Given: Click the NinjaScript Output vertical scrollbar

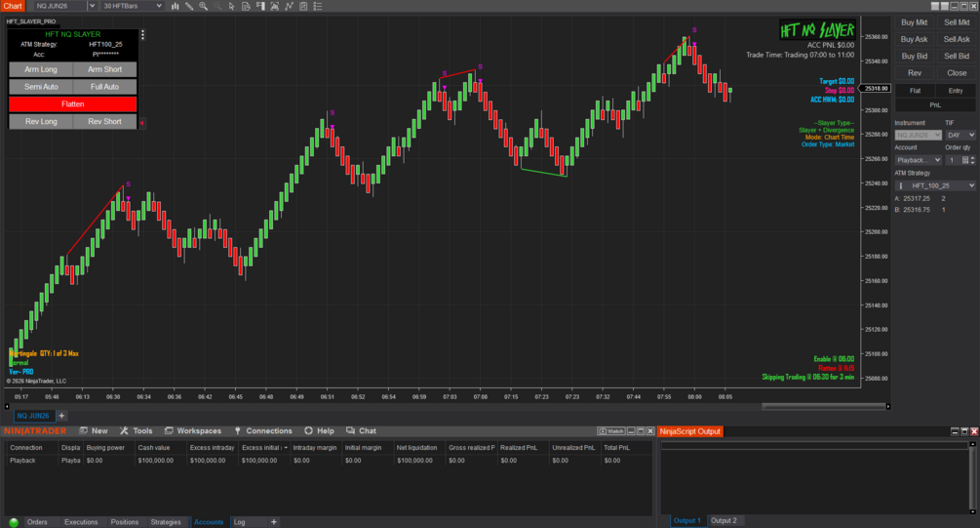Looking at the screenshot, I should pyautogui.click(x=972, y=478).
